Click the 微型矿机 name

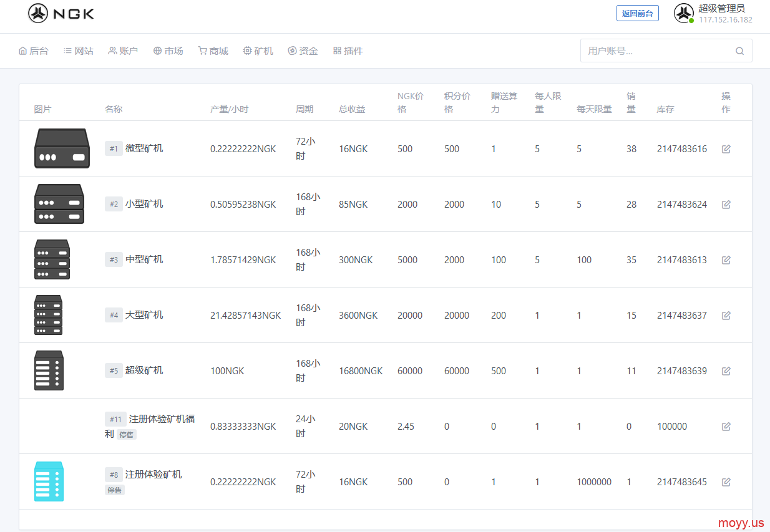pyautogui.click(x=144, y=148)
